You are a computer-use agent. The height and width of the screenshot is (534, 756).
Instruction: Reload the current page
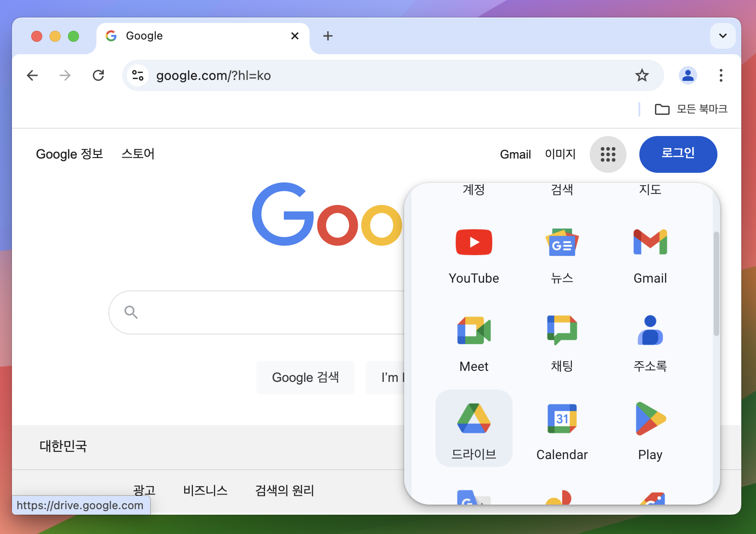tap(98, 75)
